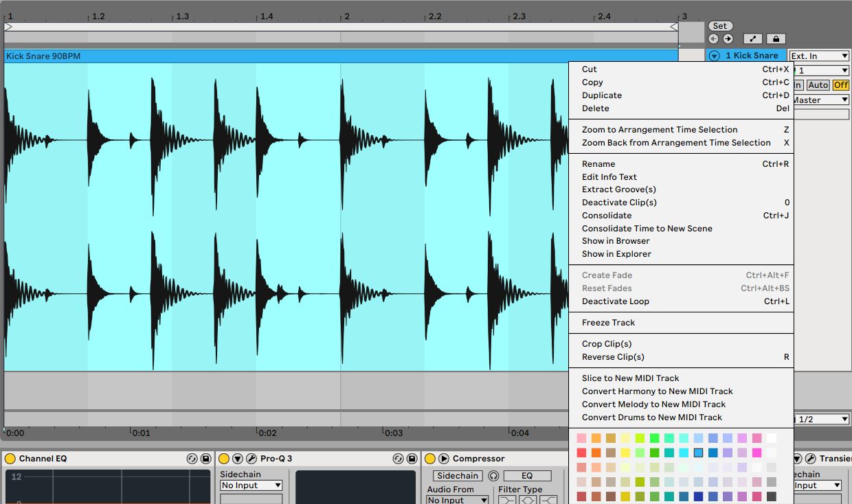
Task: Save Channel EQ preset with disk icon
Action: click(205, 459)
